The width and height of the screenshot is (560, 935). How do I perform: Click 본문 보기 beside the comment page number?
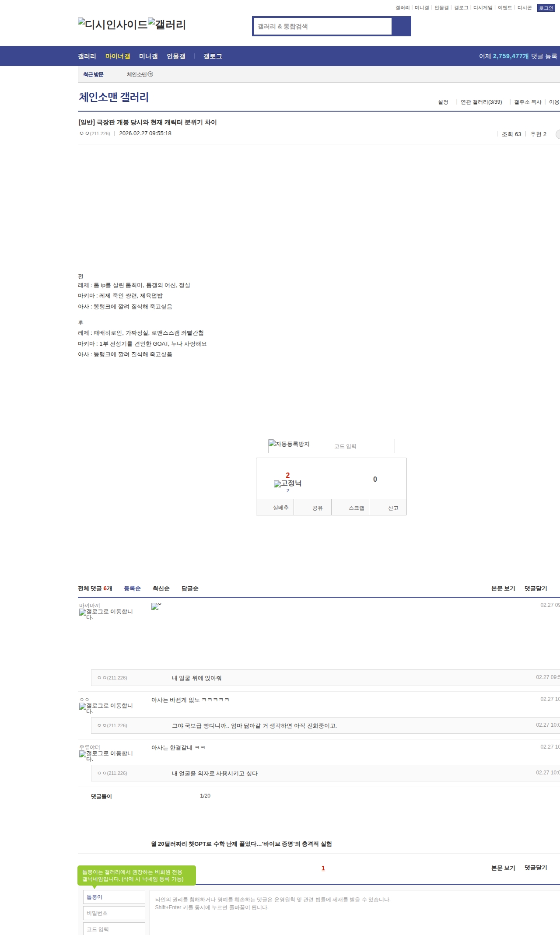(503, 868)
